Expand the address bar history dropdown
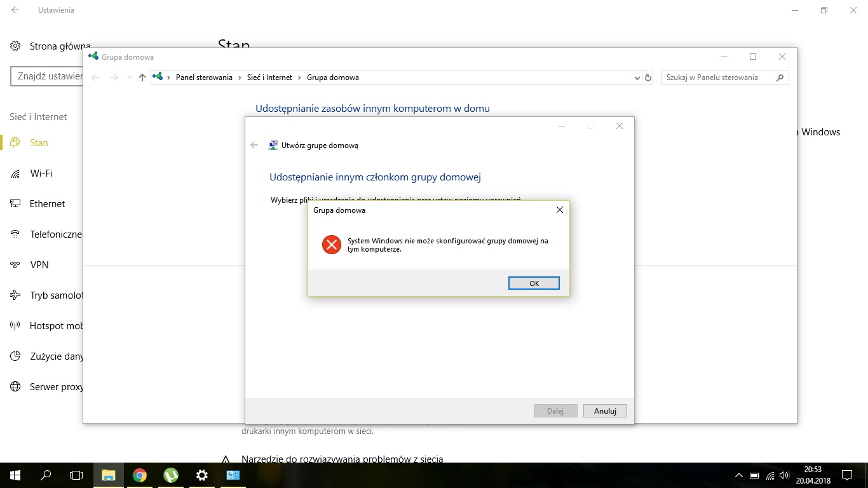The width and height of the screenshot is (868, 488). tap(637, 78)
